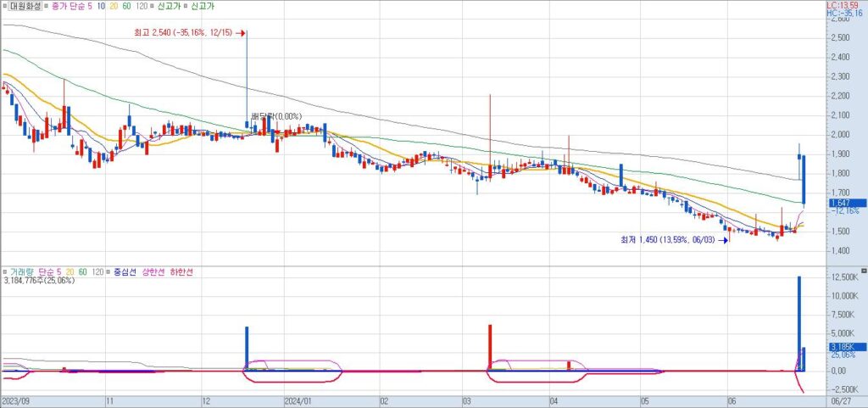
Task: Click the 2,500 price axis label
Action: pos(840,37)
